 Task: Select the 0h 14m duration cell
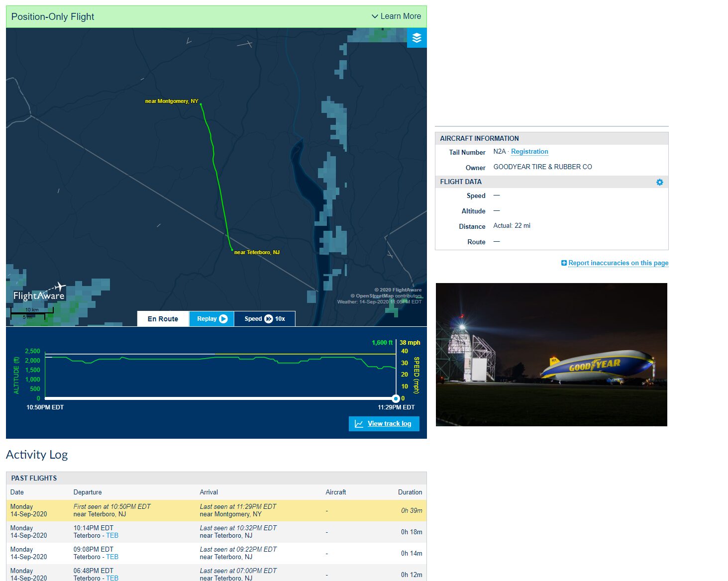412,554
